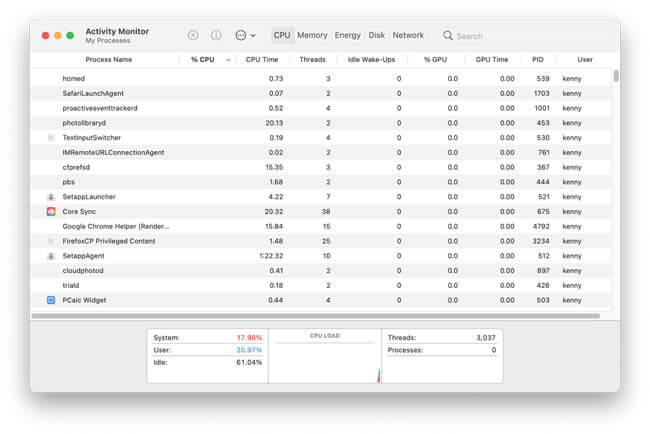Click the threads value 38
The height and width of the screenshot is (434, 650).
click(326, 212)
